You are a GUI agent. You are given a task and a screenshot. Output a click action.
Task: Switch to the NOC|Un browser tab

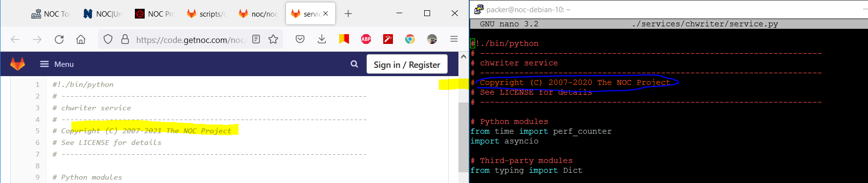coord(103,14)
